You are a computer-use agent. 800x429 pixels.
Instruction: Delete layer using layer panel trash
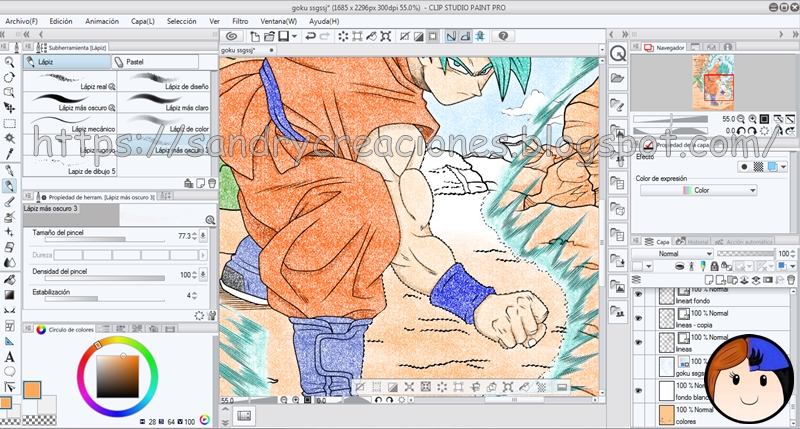(791, 280)
